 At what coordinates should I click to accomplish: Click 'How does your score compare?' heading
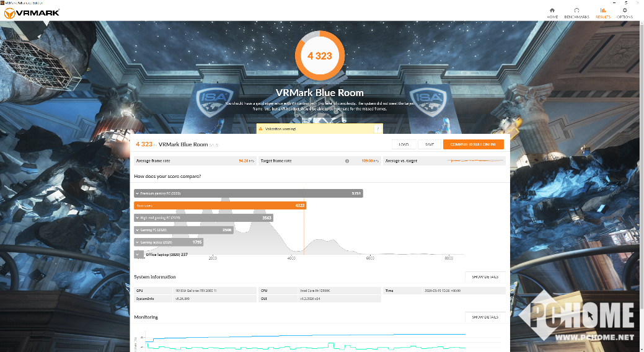click(x=167, y=176)
